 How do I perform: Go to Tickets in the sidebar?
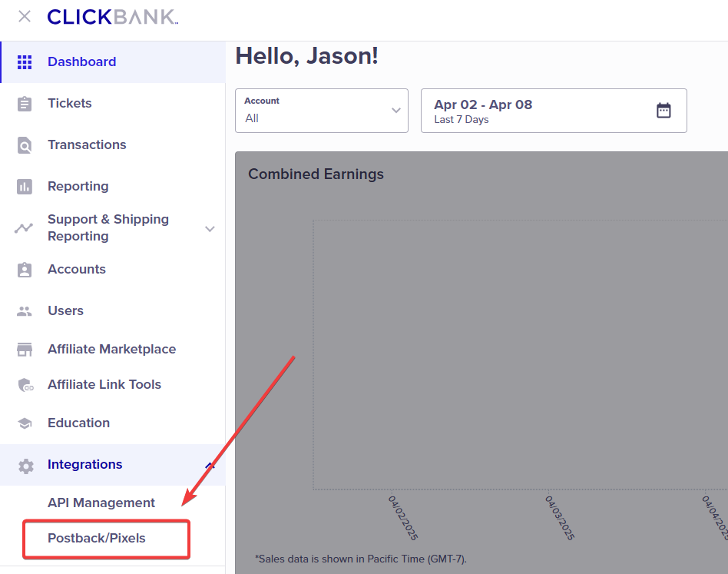click(x=113, y=104)
